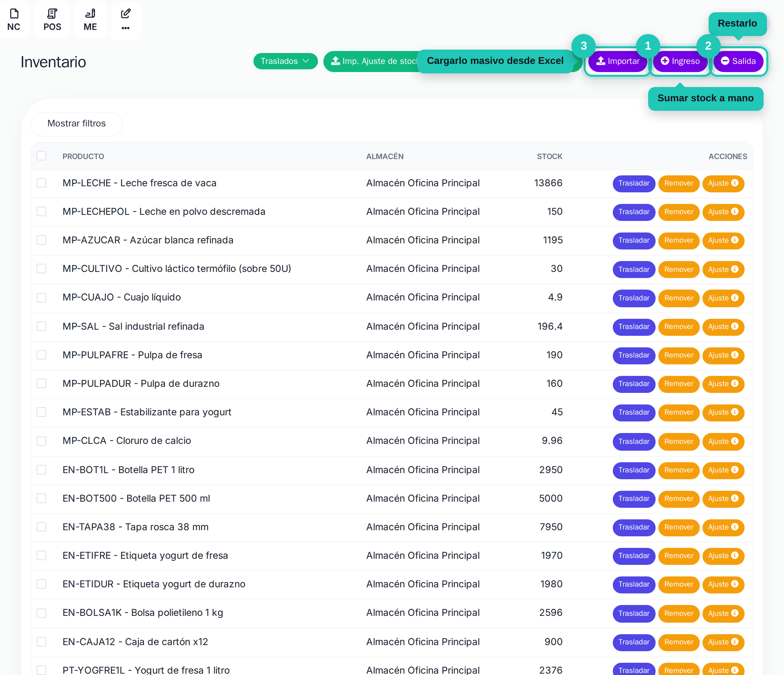Select 'MP-CUAJO - Cuajo líquido' product text
Screen dimensions: 784x675
pyautogui.click(x=122, y=297)
